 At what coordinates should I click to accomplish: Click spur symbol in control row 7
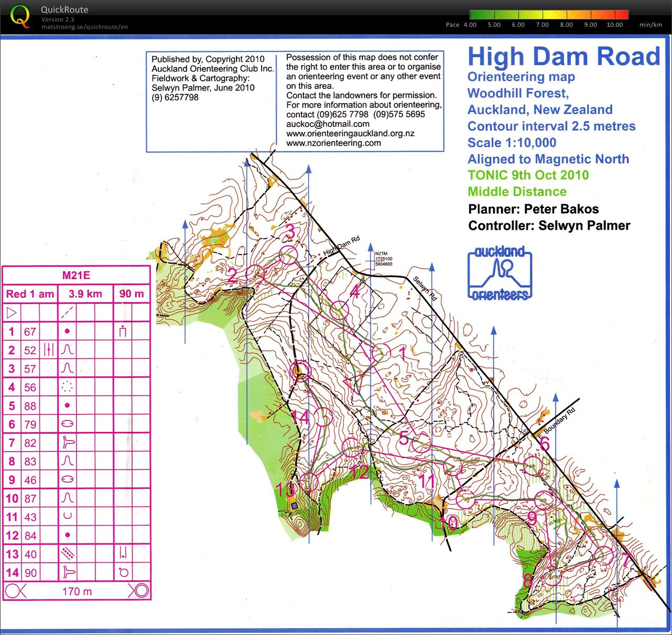tap(68, 442)
